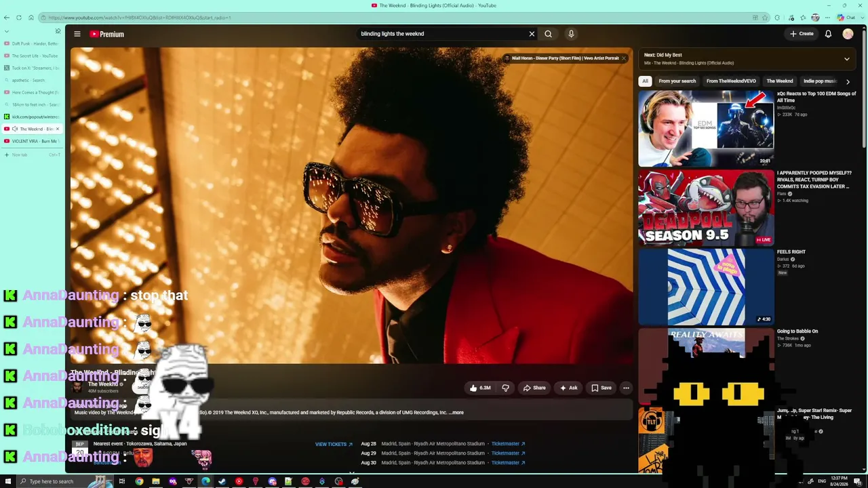Open more actions menu under the video
The width and height of the screenshot is (868, 488).
pyautogui.click(x=626, y=388)
